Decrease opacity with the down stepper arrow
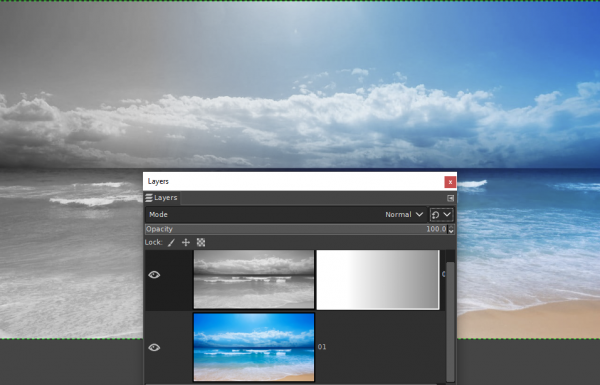The image size is (600, 385). tap(451, 232)
